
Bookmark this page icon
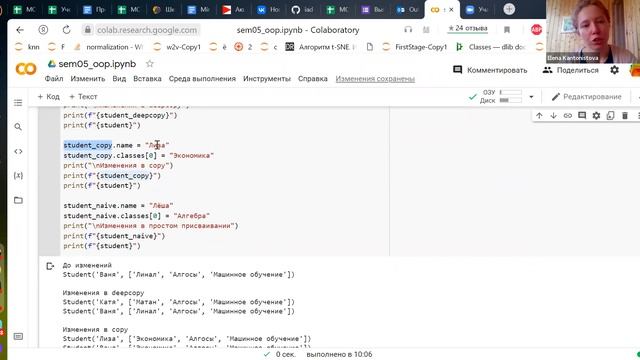tap(507, 30)
